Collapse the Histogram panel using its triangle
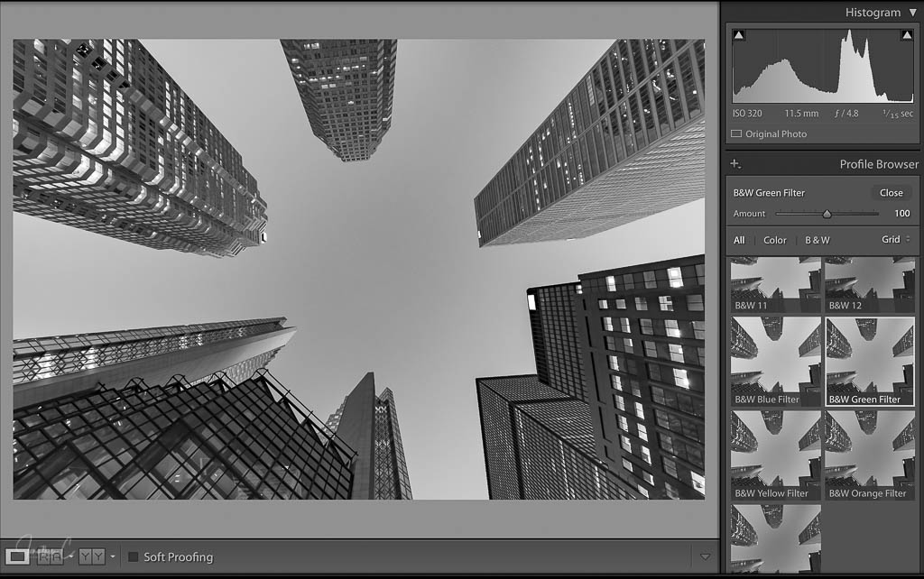This screenshot has height=579, width=924. click(912, 13)
